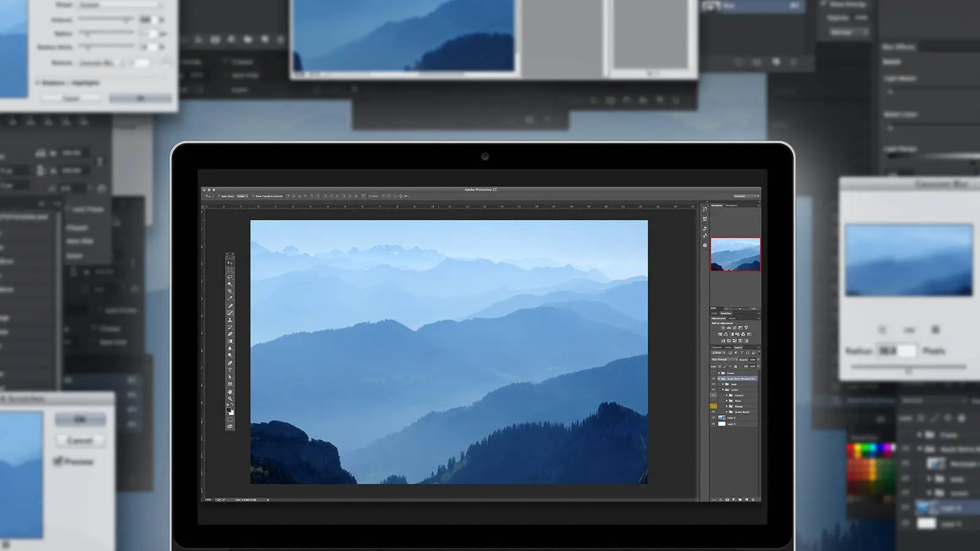Switch to the Histogram tab
The height and width of the screenshot is (551, 980).
pyautogui.click(x=731, y=205)
